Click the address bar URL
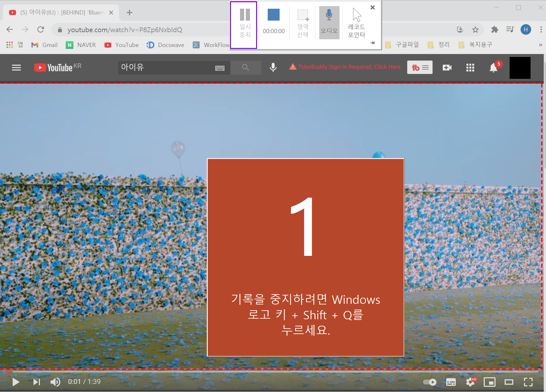Image resolution: width=546 pixels, height=392 pixels. (125, 30)
